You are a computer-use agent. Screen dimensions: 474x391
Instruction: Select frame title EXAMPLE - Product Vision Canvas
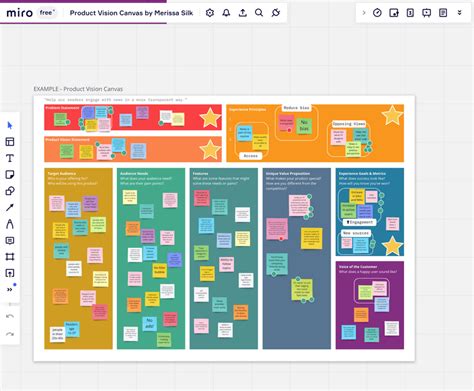click(x=78, y=89)
